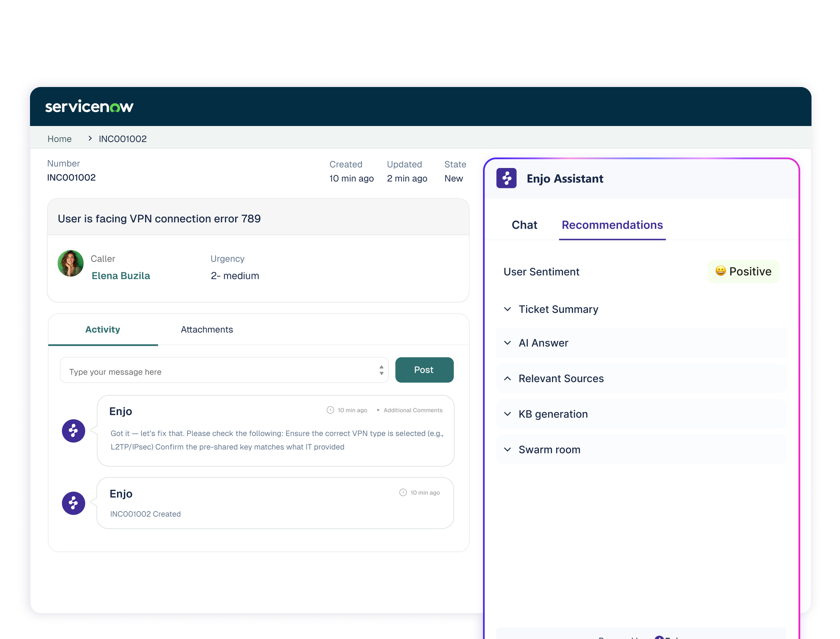Open caller link Elena Buzila
This screenshot has width=840, height=639.
point(120,275)
